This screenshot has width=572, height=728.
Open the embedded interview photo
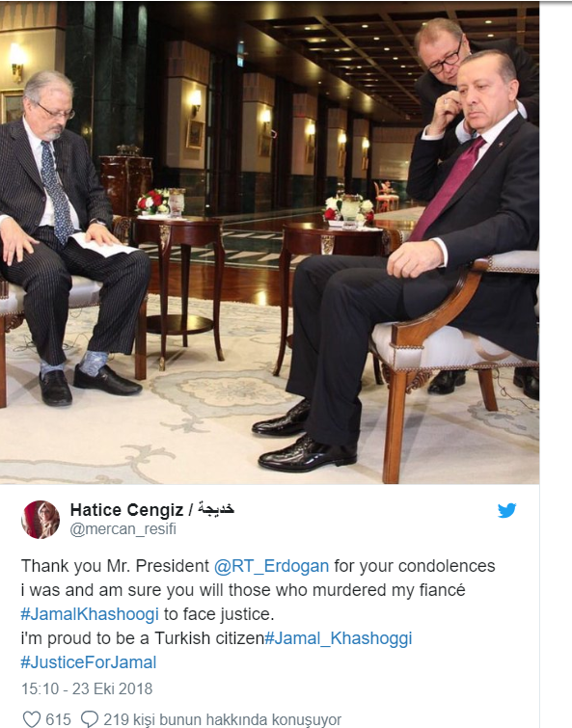[x=269, y=242]
